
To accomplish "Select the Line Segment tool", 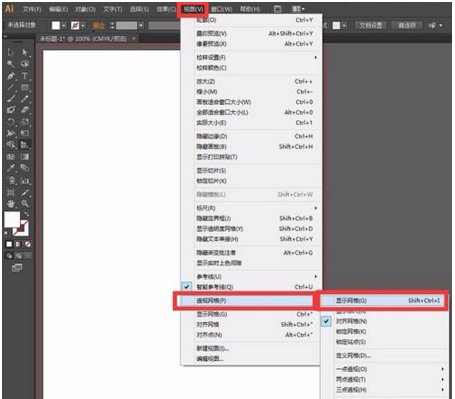I will click(11, 87).
